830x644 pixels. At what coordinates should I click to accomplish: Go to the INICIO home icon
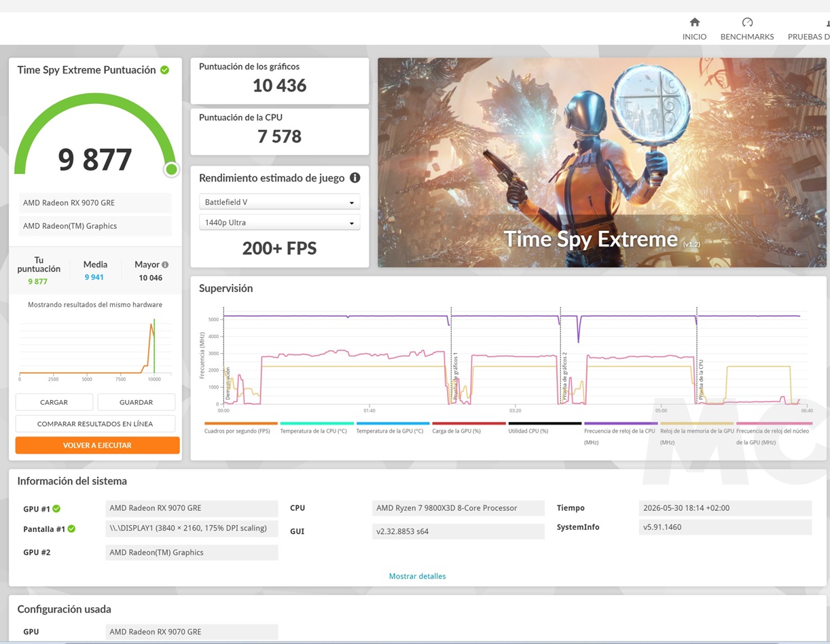coord(694,22)
